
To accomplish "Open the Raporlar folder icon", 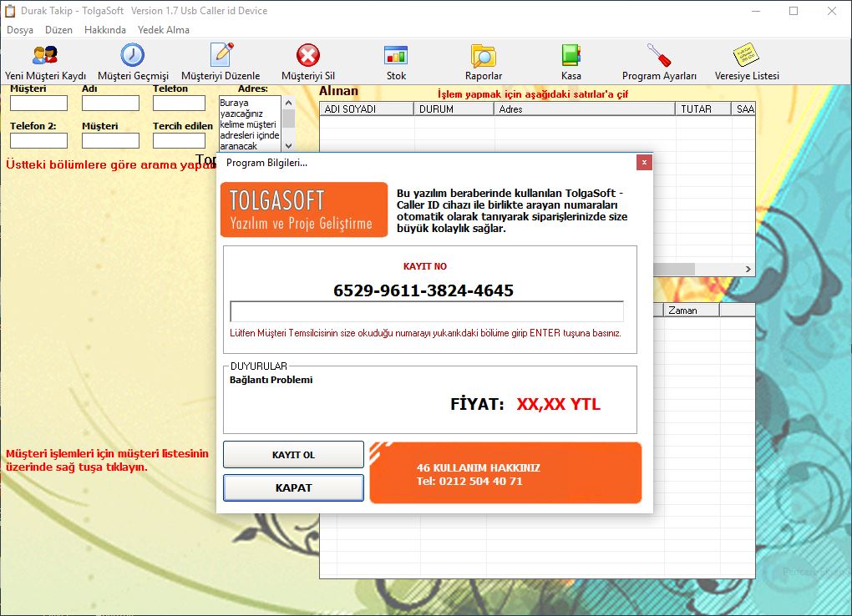I will [x=483, y=55].
